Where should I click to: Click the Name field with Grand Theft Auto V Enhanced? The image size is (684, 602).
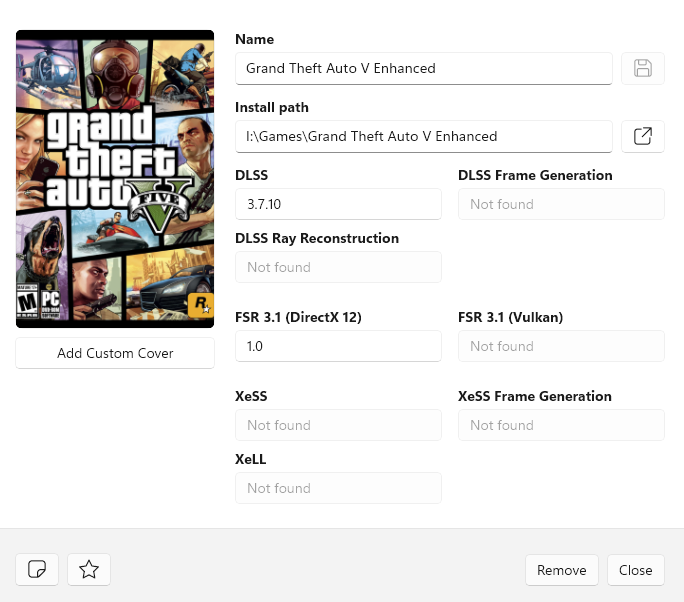(x=424, y=68)
